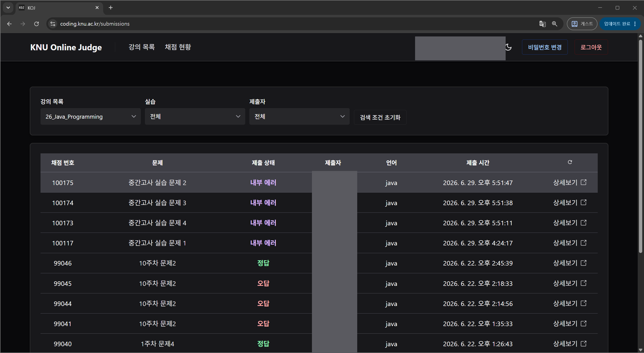This screenshot has width=644, height=353.
Task: Click the 로그아웃 button
Action: coord(591,47)
